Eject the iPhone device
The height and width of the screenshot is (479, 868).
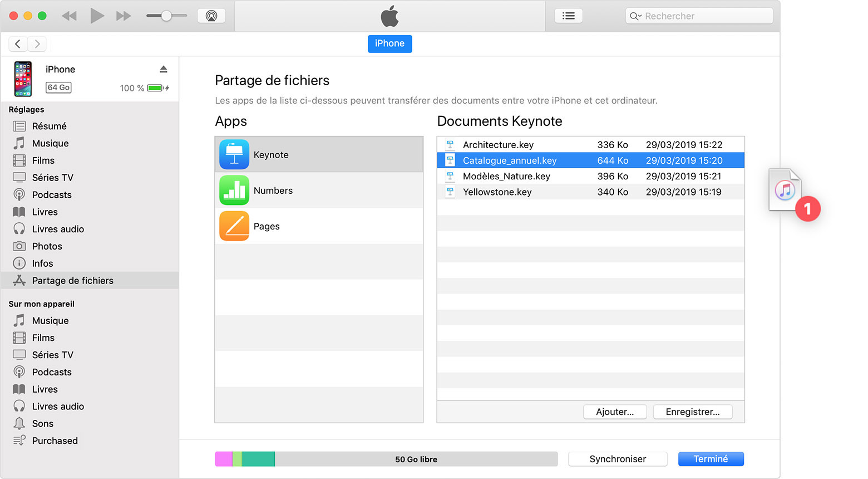click(164, 69)
